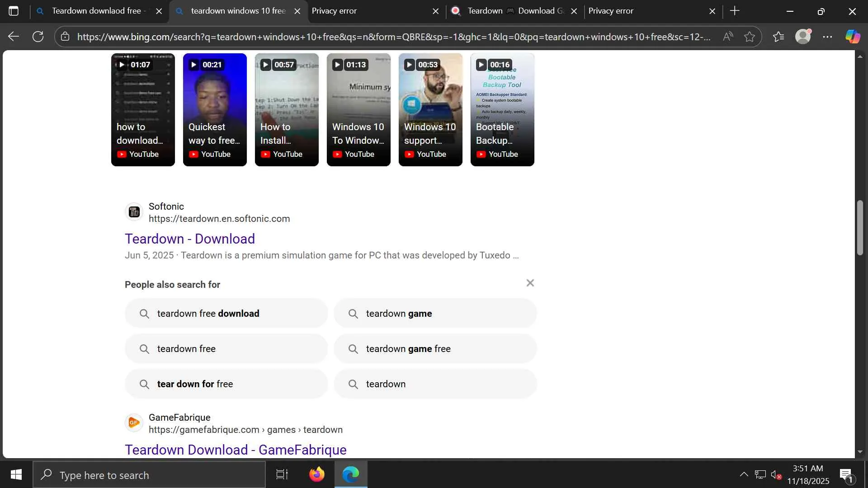
Task: Add page to favorites star icon
Action: click(750, 37)
